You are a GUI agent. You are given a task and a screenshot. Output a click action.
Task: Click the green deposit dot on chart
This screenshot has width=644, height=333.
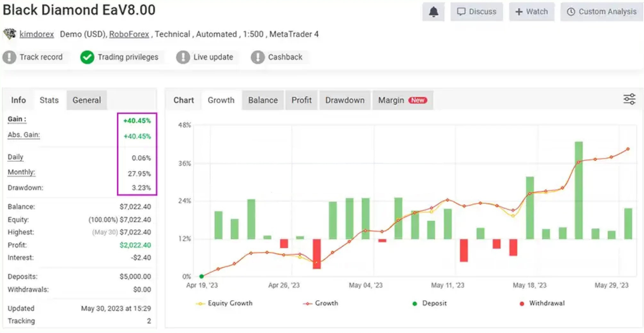click(202, 276)
